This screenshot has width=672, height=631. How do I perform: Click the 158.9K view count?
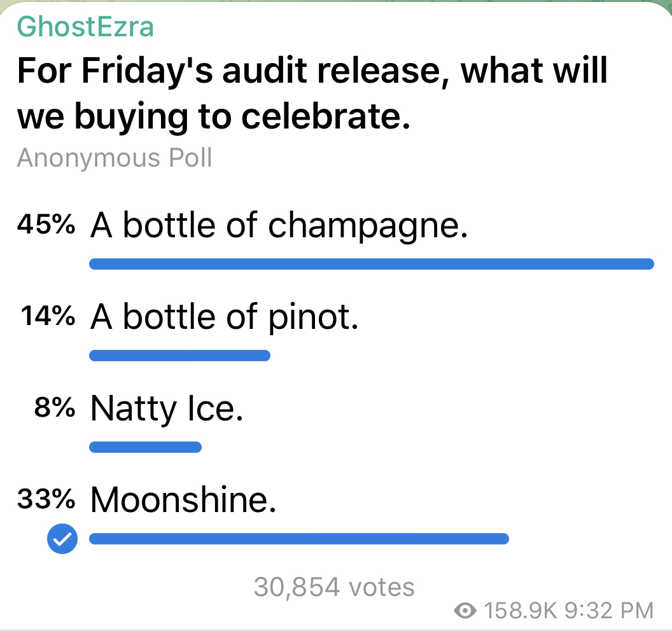[521, 611]
